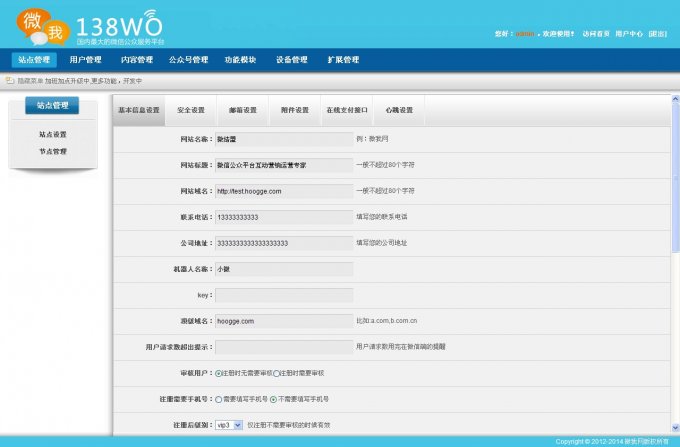The width and height of the screenshot is (680, 447).
Task: Switch to the 心跳设置 tab
Action: coord(399,110)
